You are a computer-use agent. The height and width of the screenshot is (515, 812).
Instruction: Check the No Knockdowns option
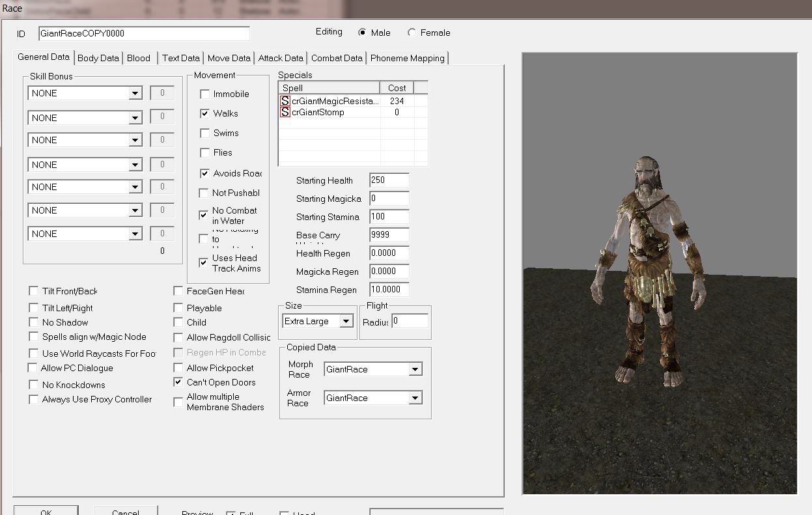[x=34, y=385]
